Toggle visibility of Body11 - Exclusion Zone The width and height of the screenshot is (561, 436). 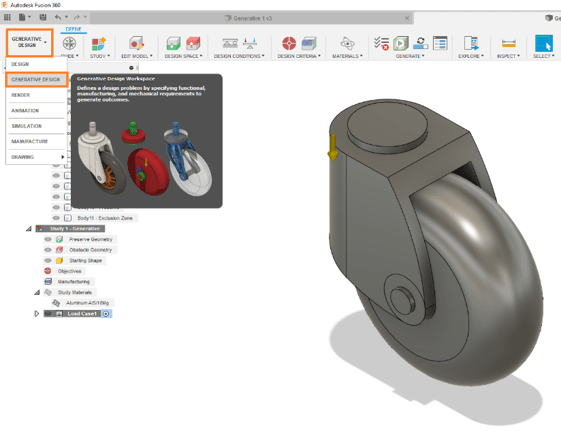(x=56, y=218)
